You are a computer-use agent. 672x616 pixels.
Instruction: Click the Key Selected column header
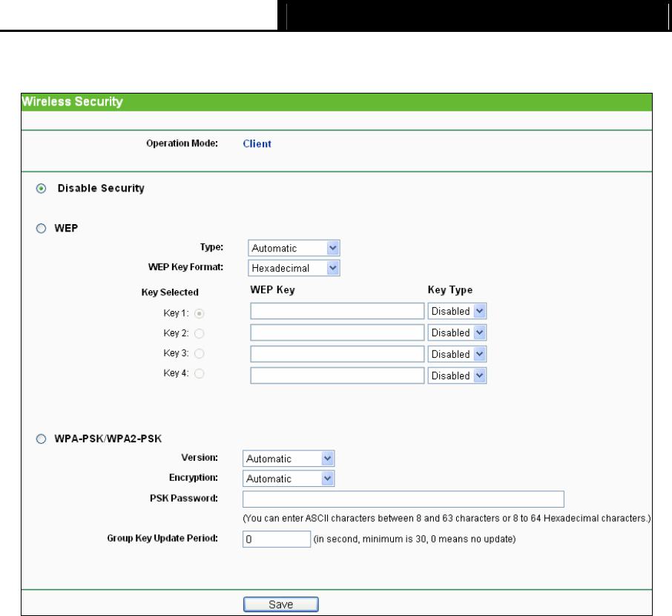(170, 292)
